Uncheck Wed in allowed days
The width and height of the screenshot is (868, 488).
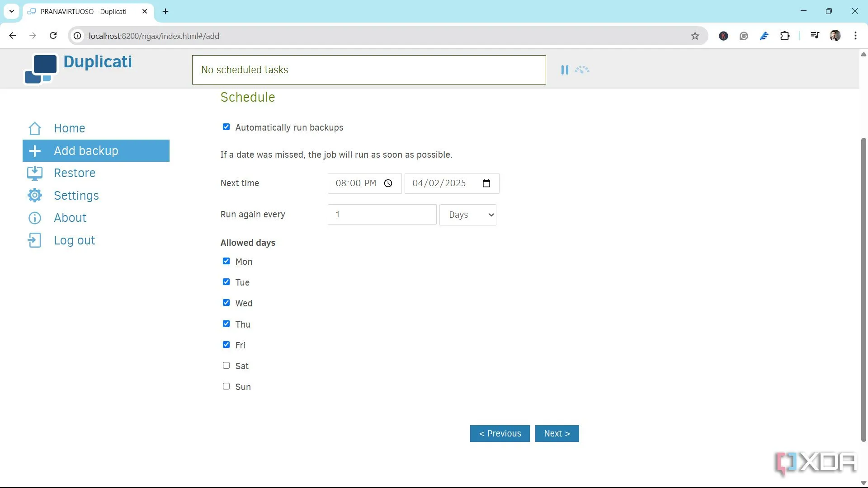[x=226, y=303]
